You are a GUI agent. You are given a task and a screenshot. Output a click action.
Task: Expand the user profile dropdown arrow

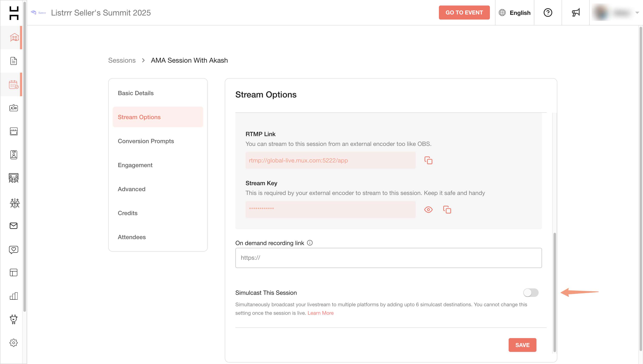(x=637, y=13)
